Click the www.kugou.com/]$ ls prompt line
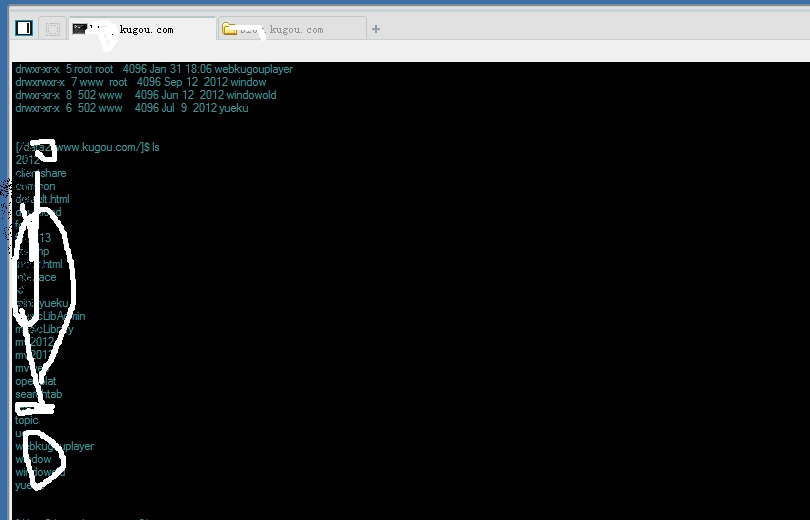This screenshot has height=520, width=810. 87,147
